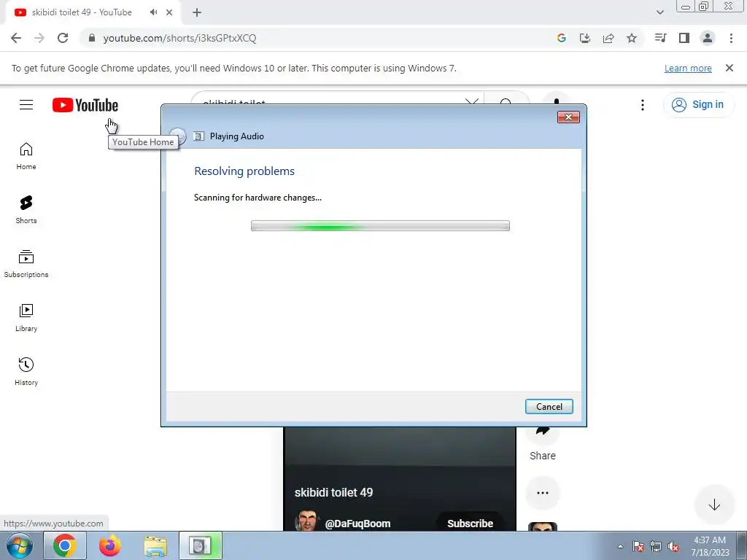
Task: Open History in YouTube sidebar
Action: point(26,371)
